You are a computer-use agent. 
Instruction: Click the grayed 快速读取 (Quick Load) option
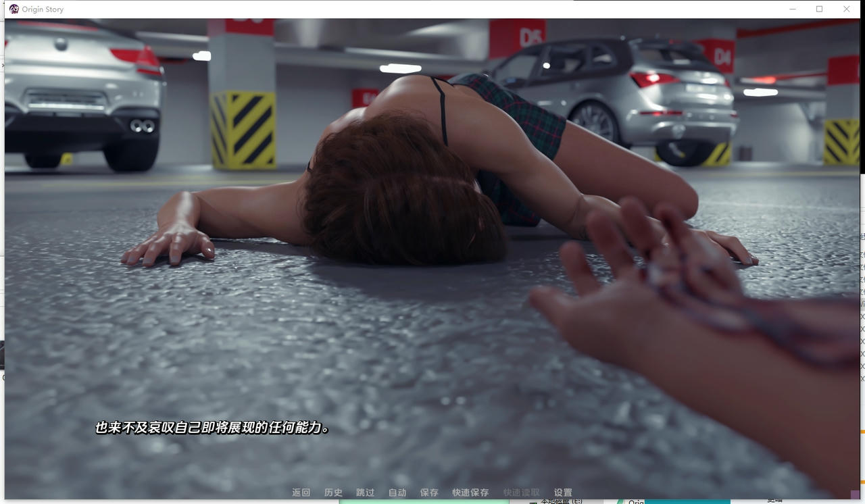click(x=521, y=492)
